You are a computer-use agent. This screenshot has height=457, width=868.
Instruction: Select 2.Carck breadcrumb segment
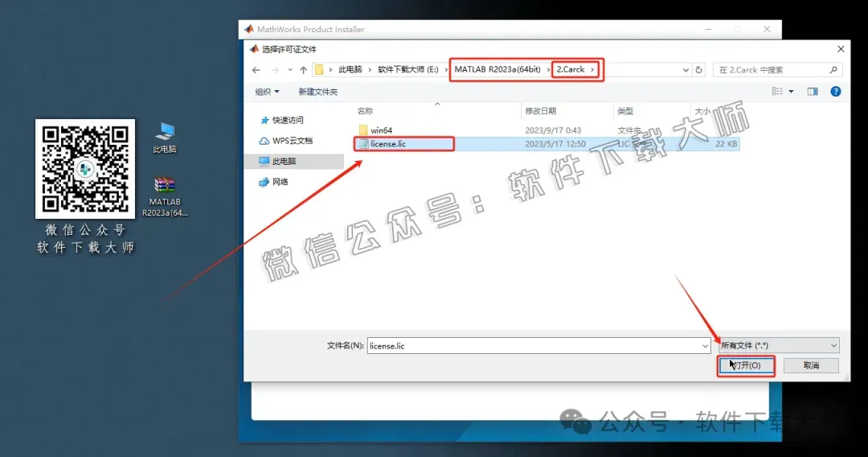pos(571,69)
